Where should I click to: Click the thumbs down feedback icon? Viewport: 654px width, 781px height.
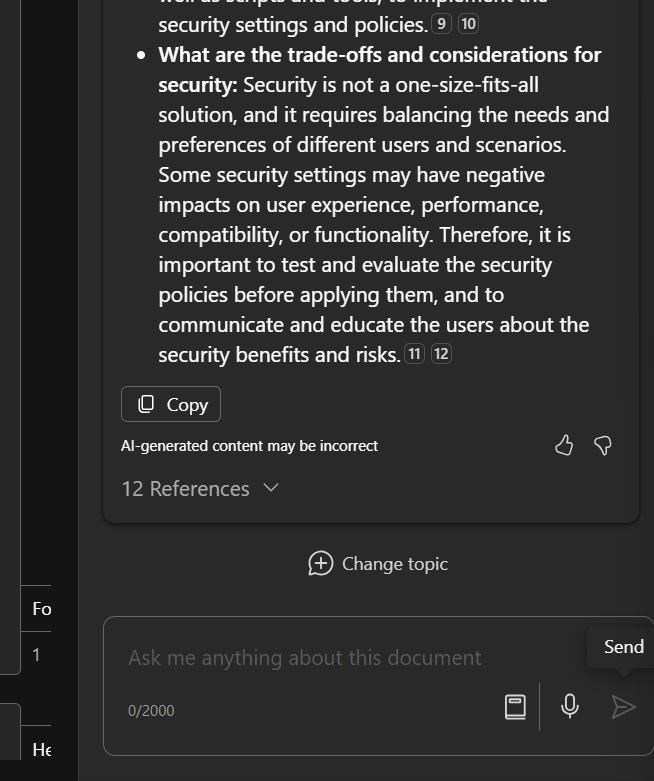[603, 445]
